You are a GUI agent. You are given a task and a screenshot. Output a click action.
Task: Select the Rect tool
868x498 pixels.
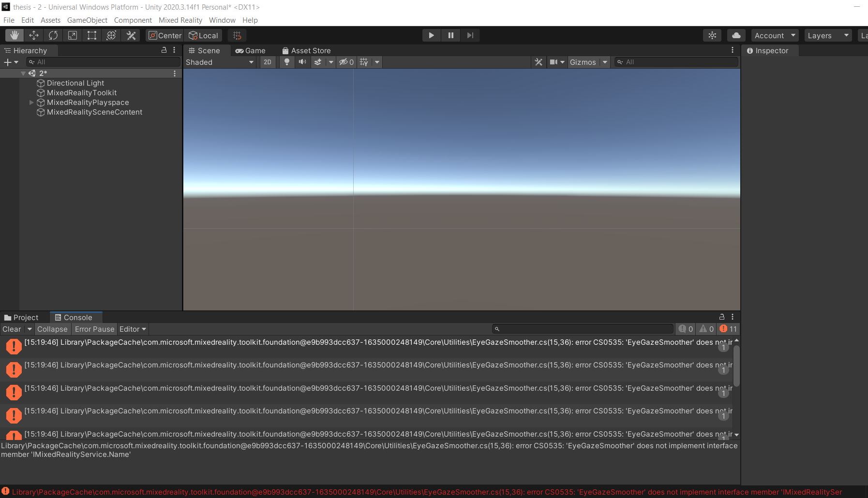point(92,35)
